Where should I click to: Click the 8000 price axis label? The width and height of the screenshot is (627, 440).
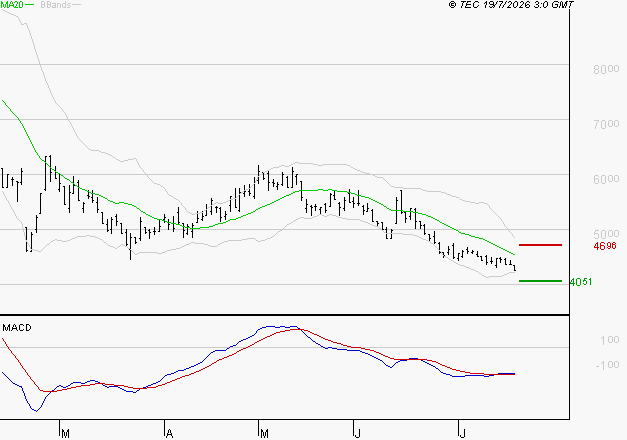point(606,69)
